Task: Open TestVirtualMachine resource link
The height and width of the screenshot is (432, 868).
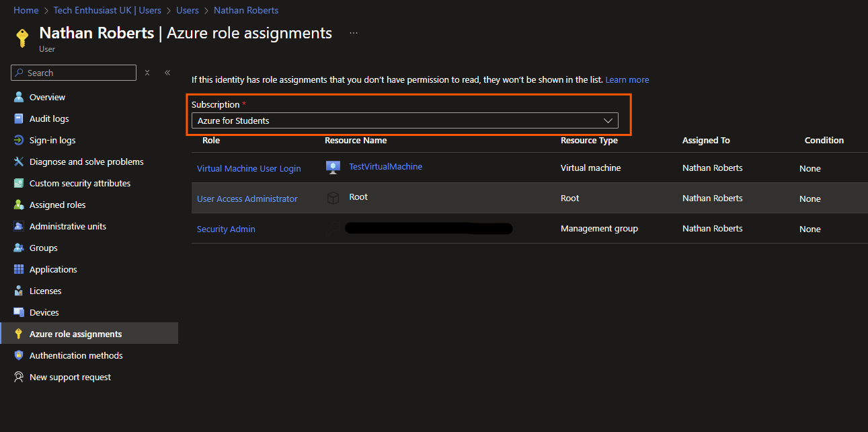Action: (x=386, y=166)
